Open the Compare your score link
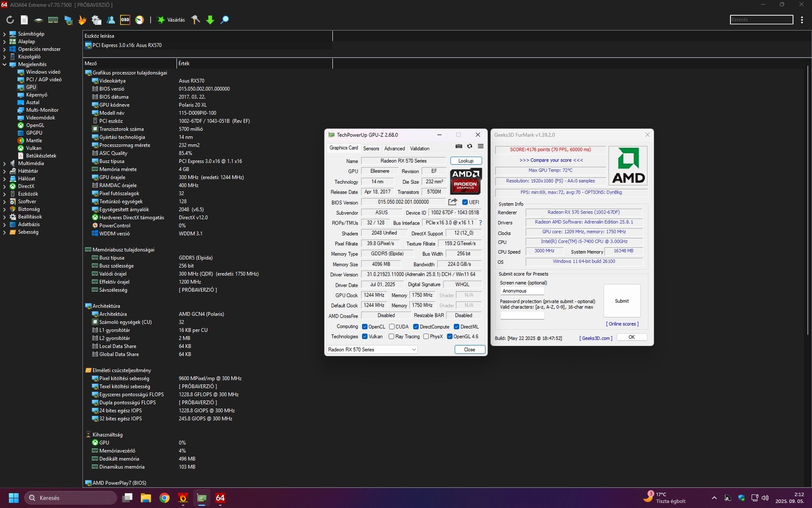 551,160
